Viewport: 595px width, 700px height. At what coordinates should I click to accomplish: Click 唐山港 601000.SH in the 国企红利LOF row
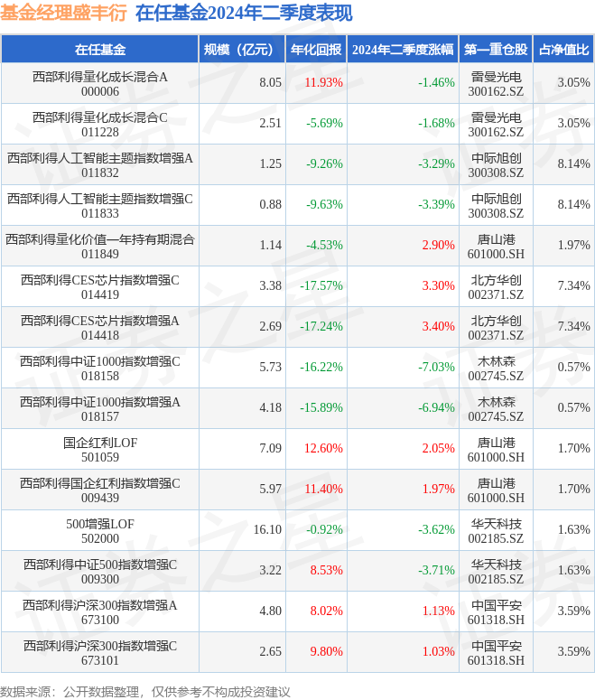click(496, 450)
